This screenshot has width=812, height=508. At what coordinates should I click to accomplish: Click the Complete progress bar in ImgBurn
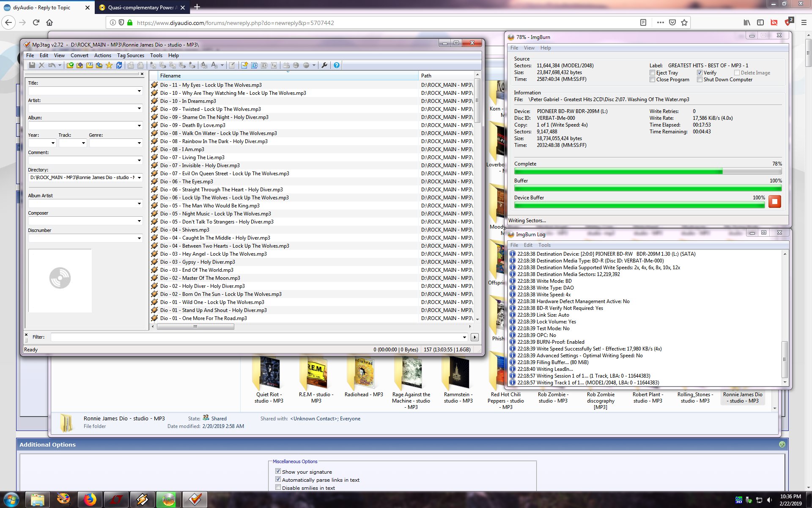[x=648, y=171]
